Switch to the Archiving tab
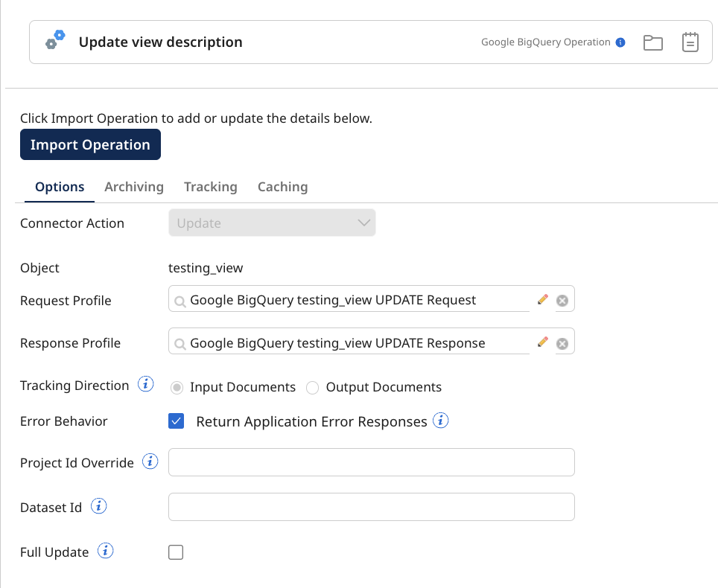718x588 pixels. click(x=134, y=187)
